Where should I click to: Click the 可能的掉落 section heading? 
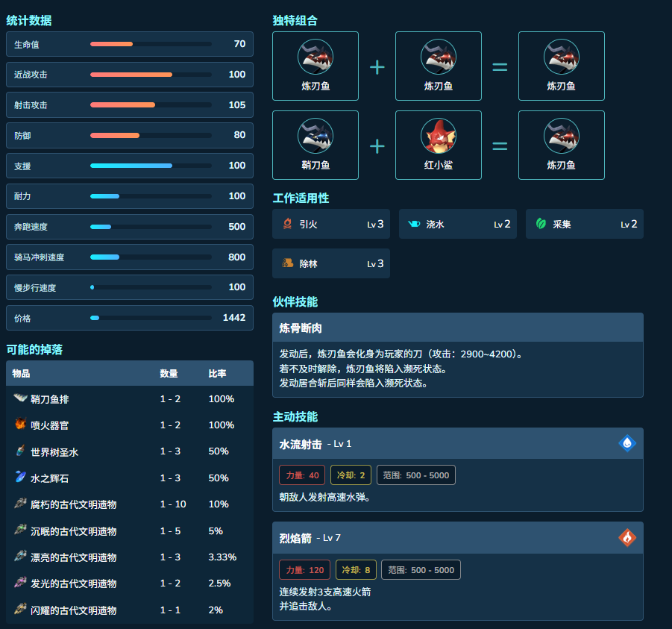pyautogui.click(x=34, y=349)
